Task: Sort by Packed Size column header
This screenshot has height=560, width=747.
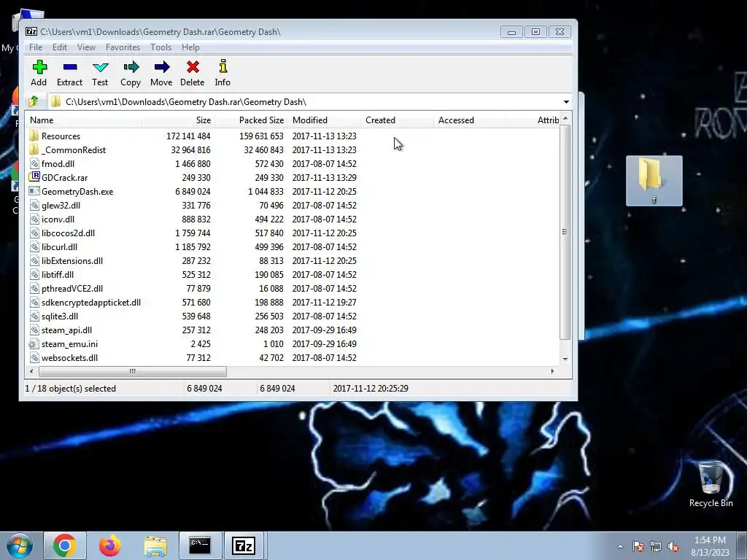Action: click(x=252, y=120)
